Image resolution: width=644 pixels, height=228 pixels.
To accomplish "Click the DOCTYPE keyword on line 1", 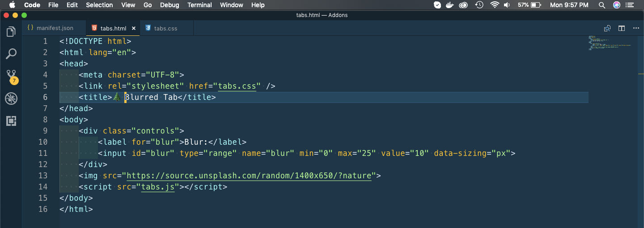I will tap(86, 41).
